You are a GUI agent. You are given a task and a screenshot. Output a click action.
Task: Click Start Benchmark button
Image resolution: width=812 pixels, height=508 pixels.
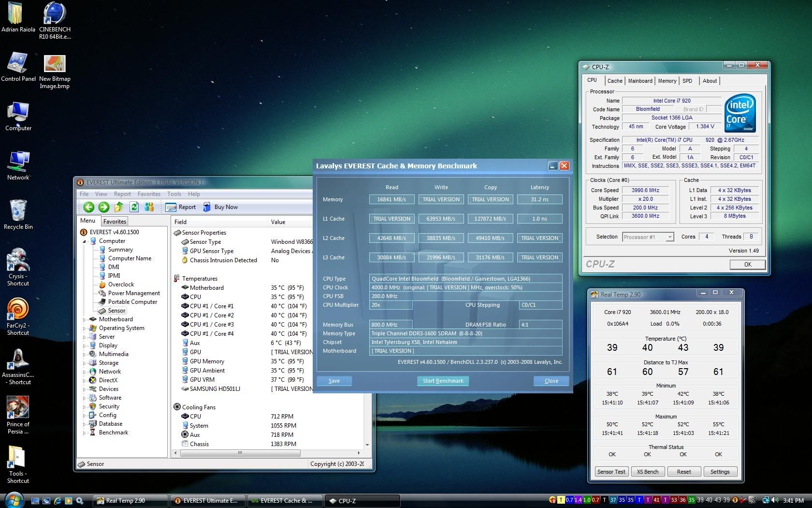(x=443, y=381)
